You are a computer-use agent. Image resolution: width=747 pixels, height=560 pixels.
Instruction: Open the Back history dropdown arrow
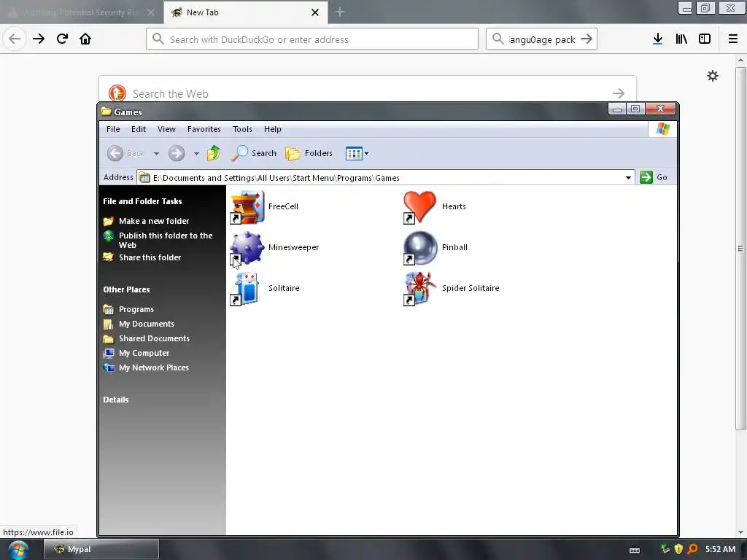[x=156, y=154]
